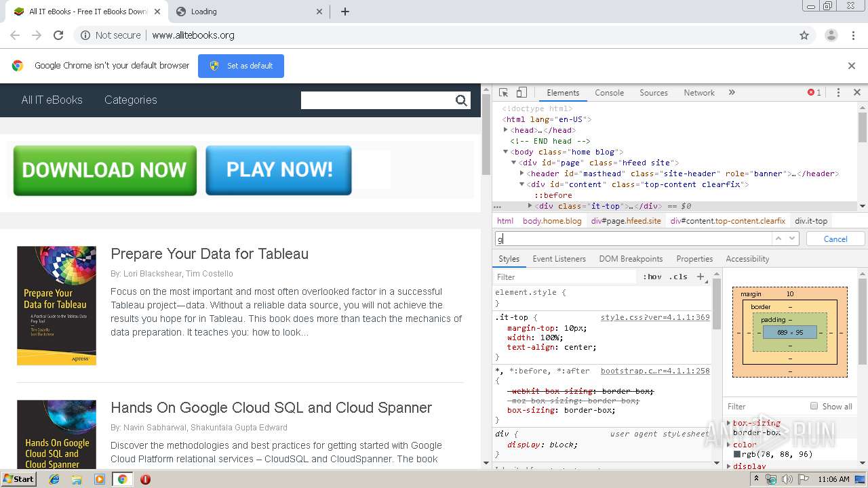868x488 pixels.
Task: Show more DevTools tabs chevron
Action: pyautogui.click(x=732, y=93)
